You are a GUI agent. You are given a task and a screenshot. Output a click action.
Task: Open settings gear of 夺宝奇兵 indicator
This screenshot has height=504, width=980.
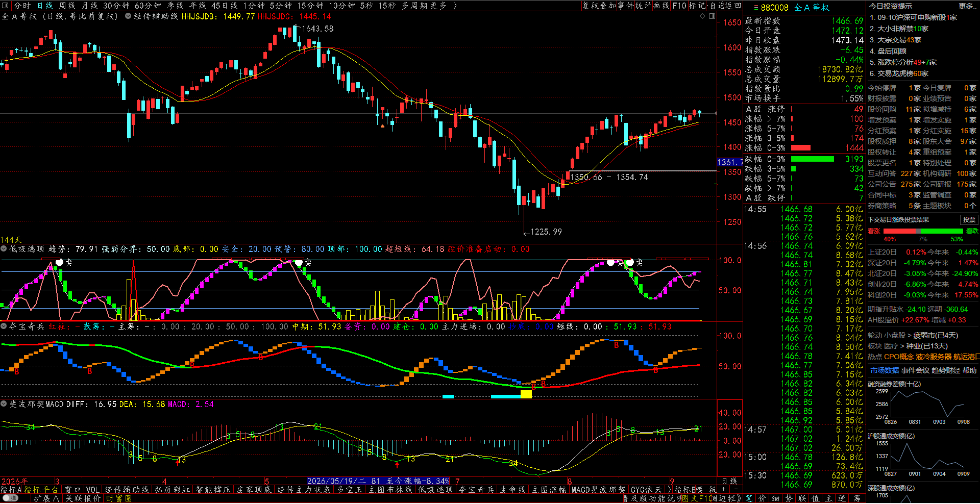click(x=4, y=326)
